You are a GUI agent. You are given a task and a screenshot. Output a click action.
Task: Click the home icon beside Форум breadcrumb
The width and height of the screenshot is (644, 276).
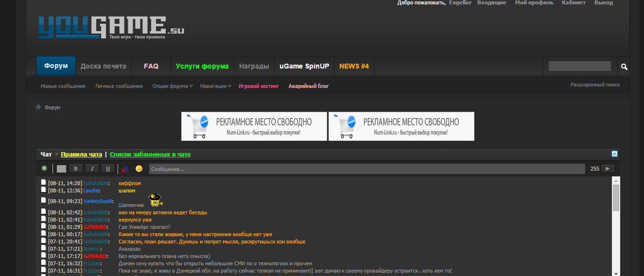38,107
